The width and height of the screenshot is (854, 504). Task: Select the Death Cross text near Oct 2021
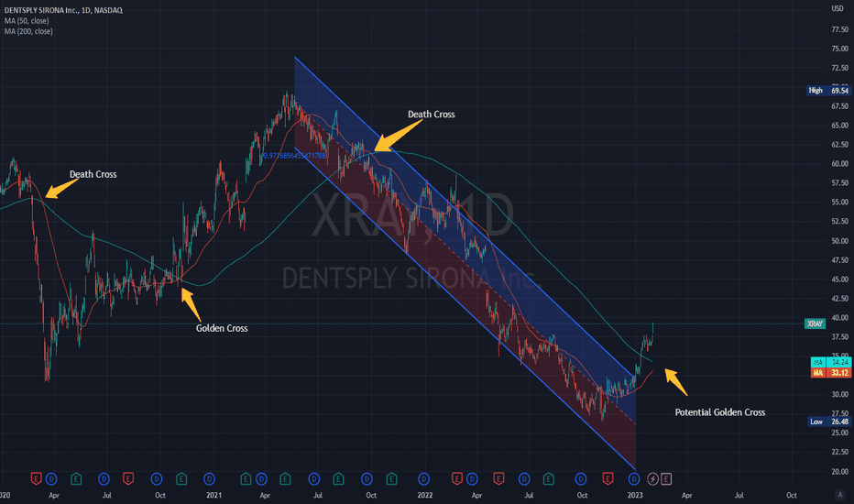(432, 115)
